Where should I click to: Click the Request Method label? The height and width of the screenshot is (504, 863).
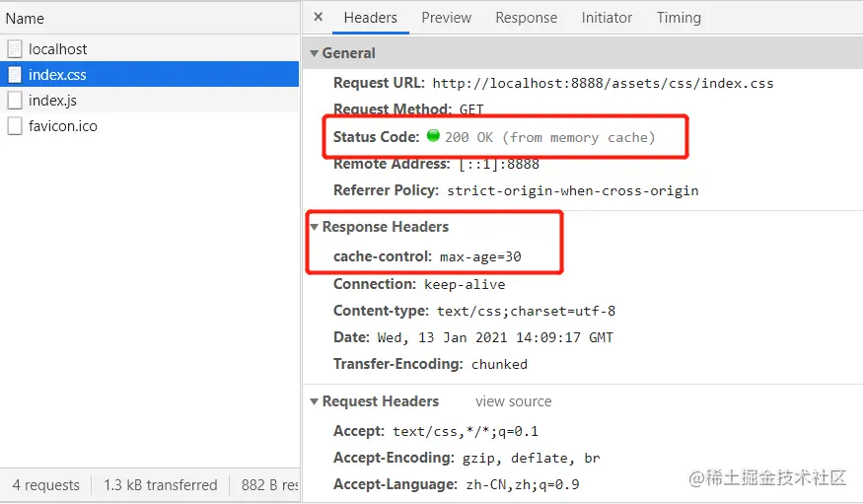[x=393, y=108]
